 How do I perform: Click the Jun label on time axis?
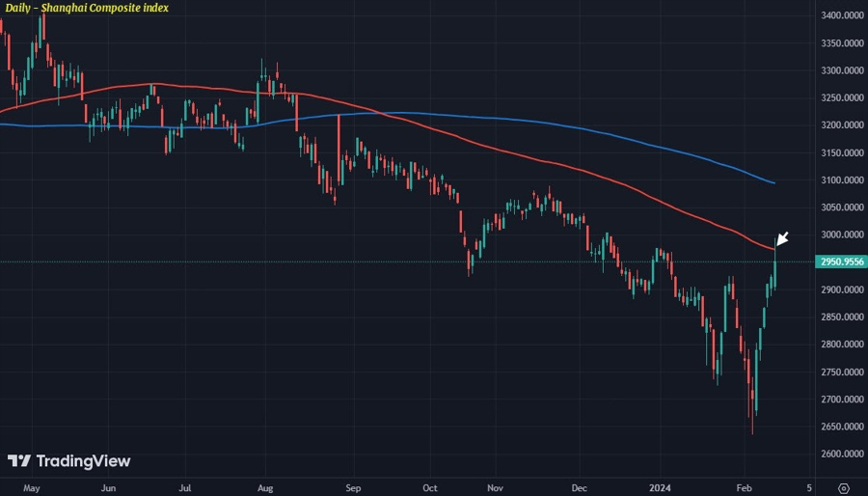tap(108, 488)
